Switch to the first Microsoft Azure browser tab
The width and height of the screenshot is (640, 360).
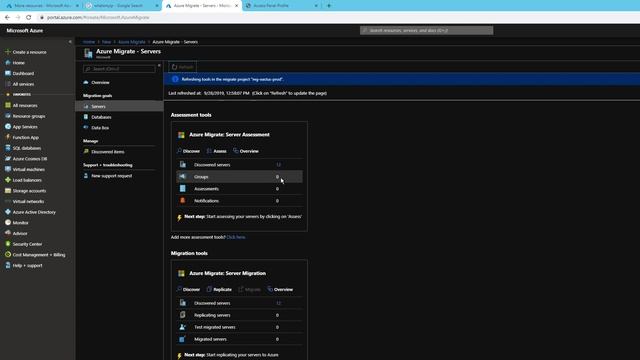[x=42, y=6]
